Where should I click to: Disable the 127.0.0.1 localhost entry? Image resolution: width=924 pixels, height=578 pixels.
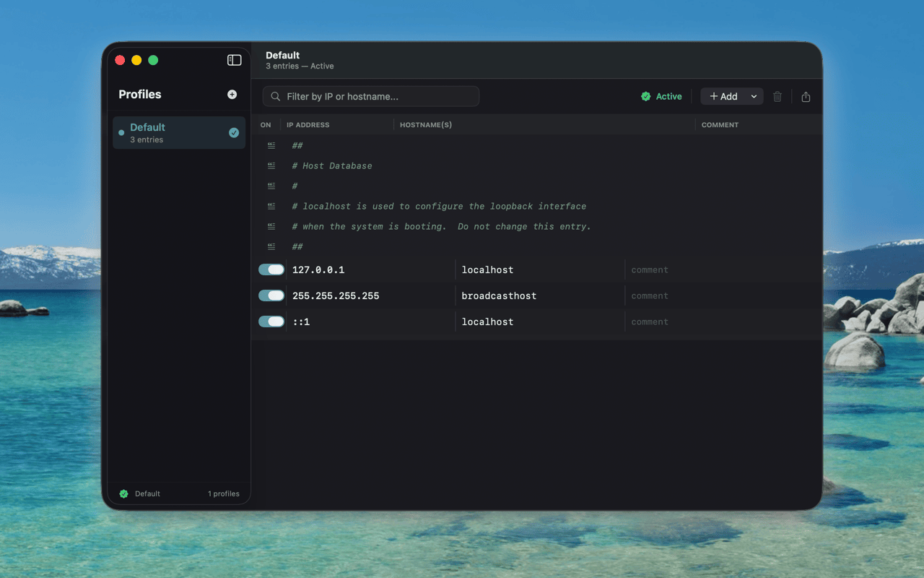click(x=271, y=269)
